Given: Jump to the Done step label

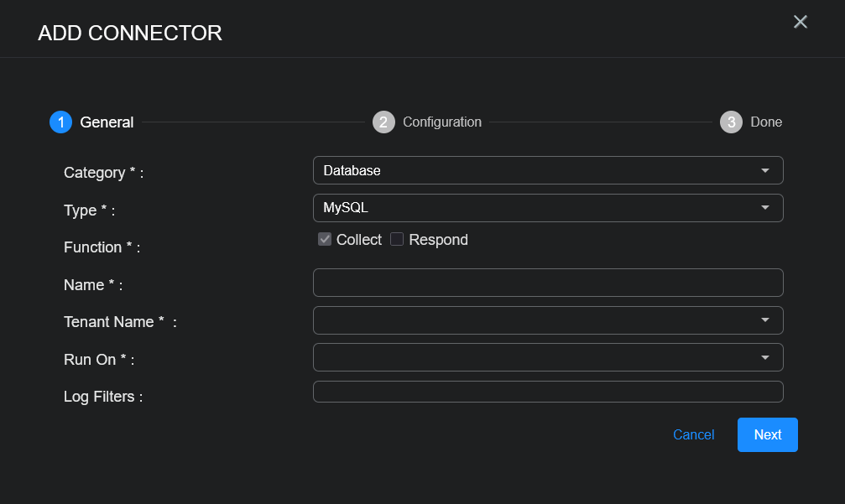Looking at the screenshot, I should point(766,122).
